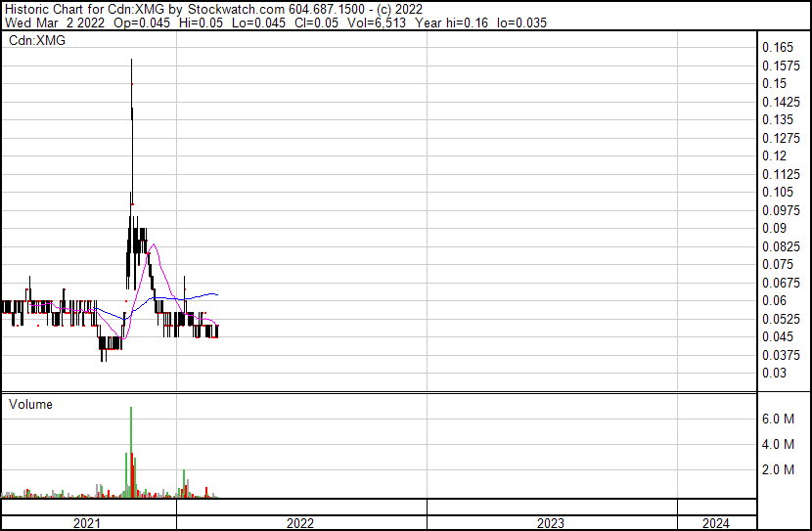The height and width of the screenshot is (531, 812).
Task: Click the 4.0 M volume axis label
Action: [778, 444]
